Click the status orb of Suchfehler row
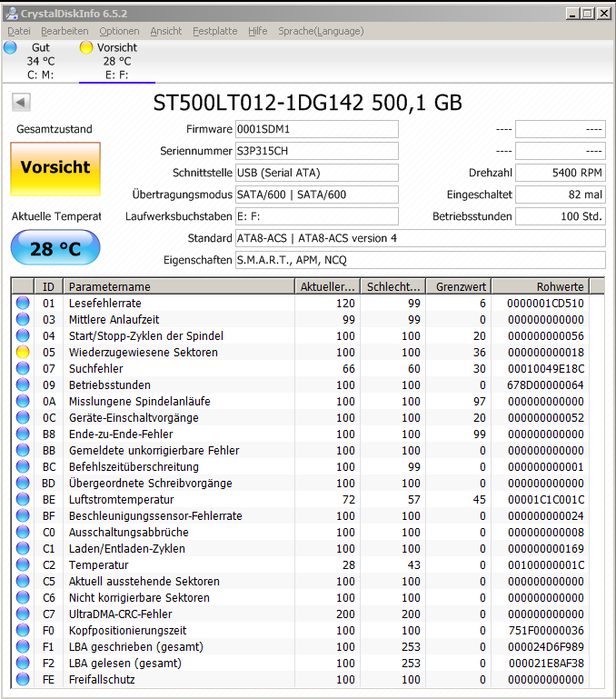Viewport: 616px width, 699px height. [23, 369]
